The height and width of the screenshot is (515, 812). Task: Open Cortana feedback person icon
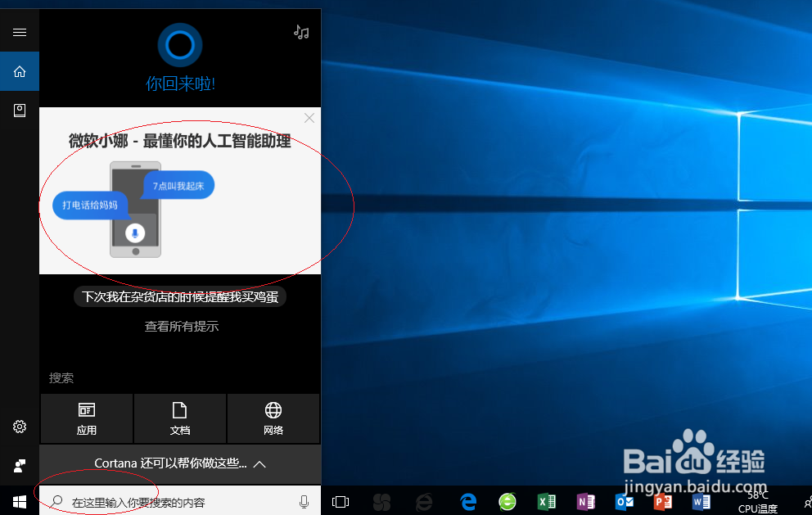(x=20, y=466)
